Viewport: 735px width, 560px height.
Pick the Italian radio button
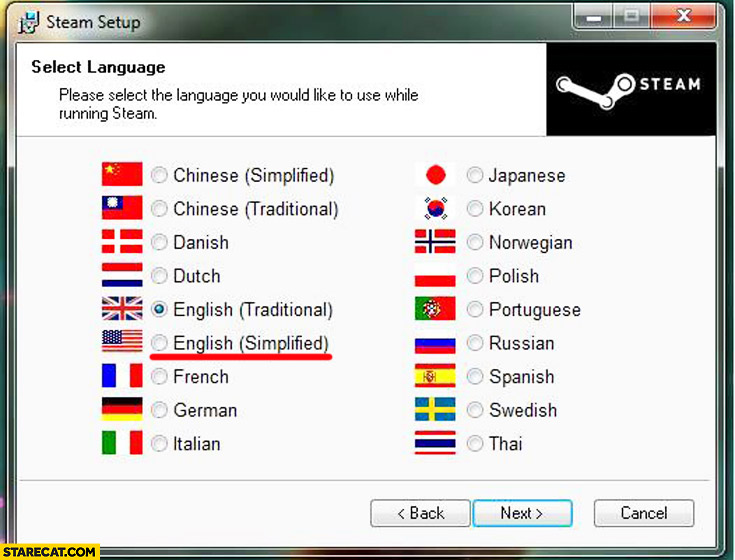coord(159,443)
